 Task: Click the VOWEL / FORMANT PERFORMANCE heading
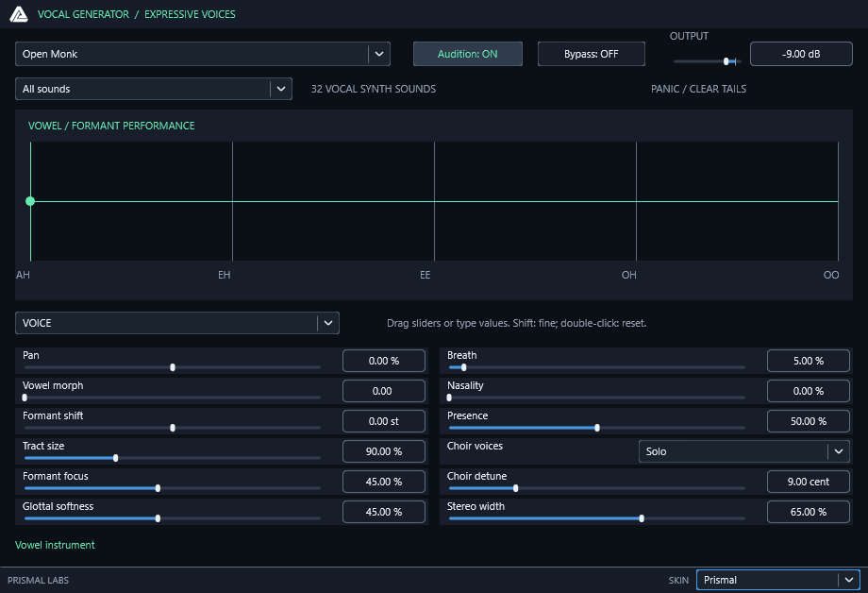coord(111,126)
